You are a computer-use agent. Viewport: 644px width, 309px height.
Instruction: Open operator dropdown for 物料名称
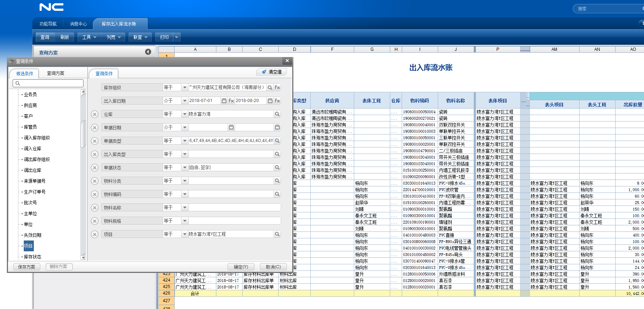tap(185, 207)
